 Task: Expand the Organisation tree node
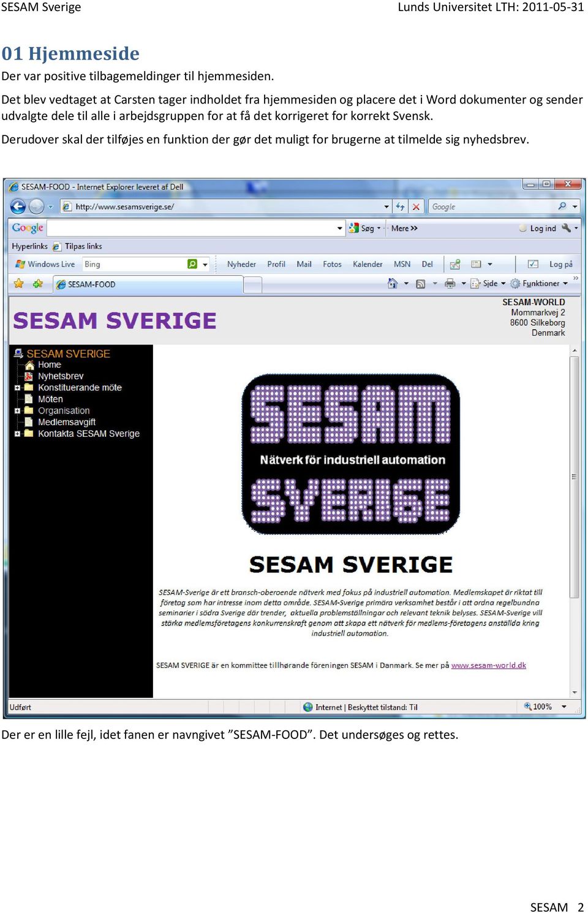[x=17, y=411]
